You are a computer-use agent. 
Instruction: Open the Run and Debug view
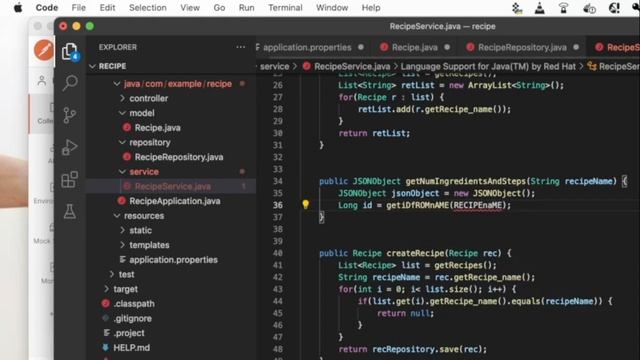point(70,147)
